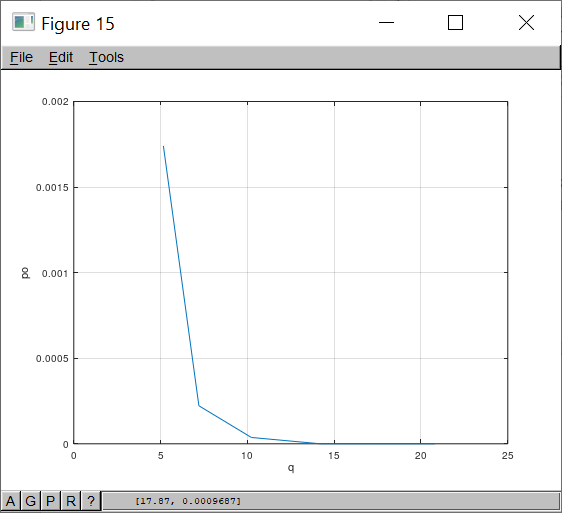
Task: Click y-axis tick label 0.0005
Action: [52, 358]
